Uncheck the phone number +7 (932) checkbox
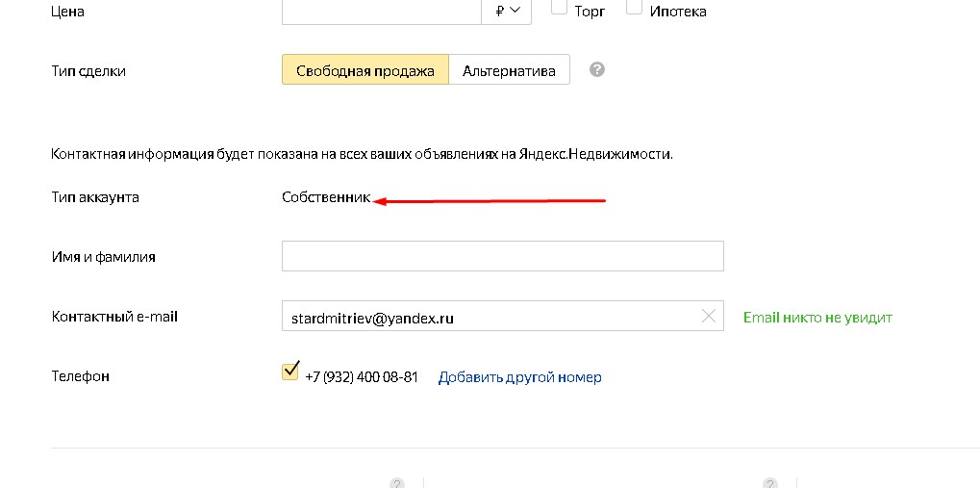Screen dimensions: 980x488 pos(290,372)
